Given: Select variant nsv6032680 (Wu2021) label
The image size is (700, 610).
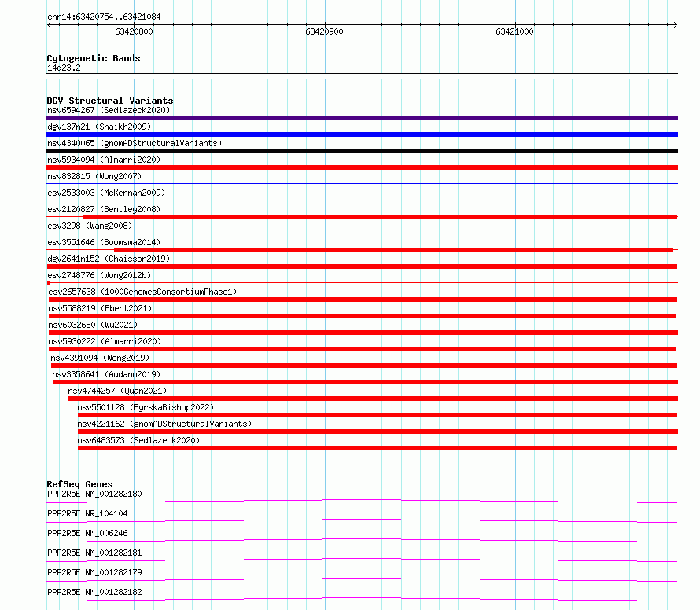Looking at the screenshot, I should point(93,325).
